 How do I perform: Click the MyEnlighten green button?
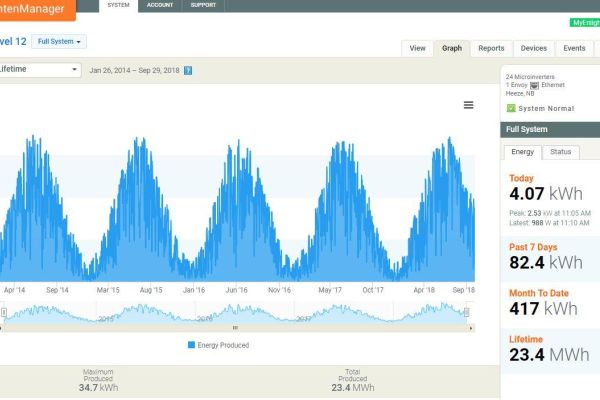pyautogui.click(x=585, y=22)
